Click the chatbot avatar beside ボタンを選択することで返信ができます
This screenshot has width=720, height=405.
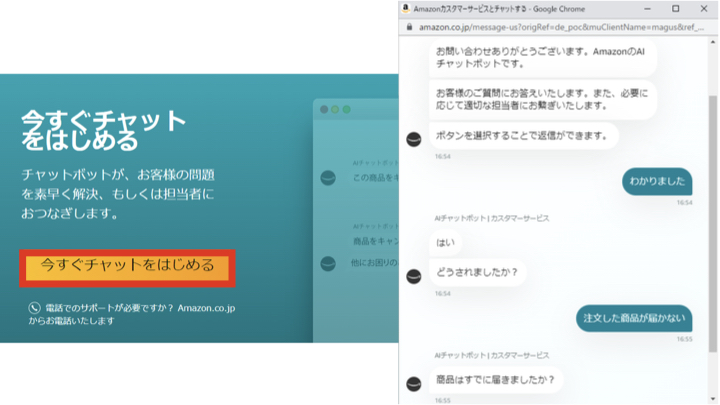[414, 140]
